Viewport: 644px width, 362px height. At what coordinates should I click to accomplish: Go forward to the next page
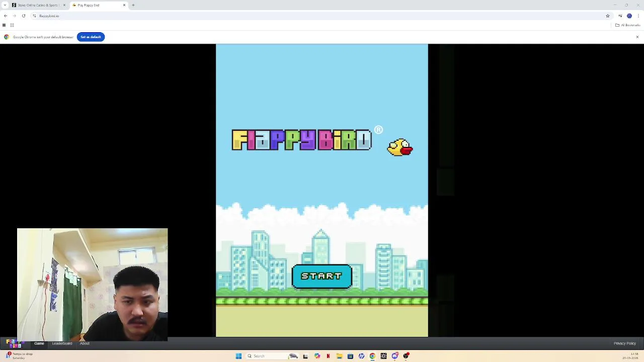(x=14, y=16)
